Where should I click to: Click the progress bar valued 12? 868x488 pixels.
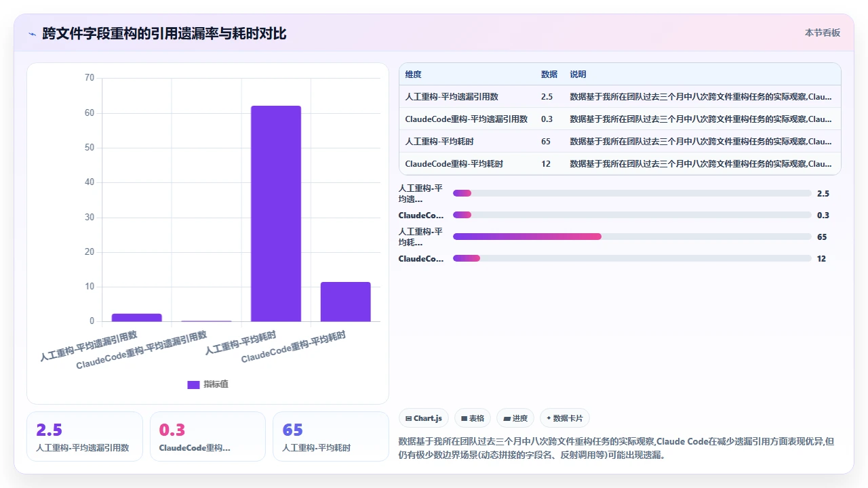coord(632,258)
